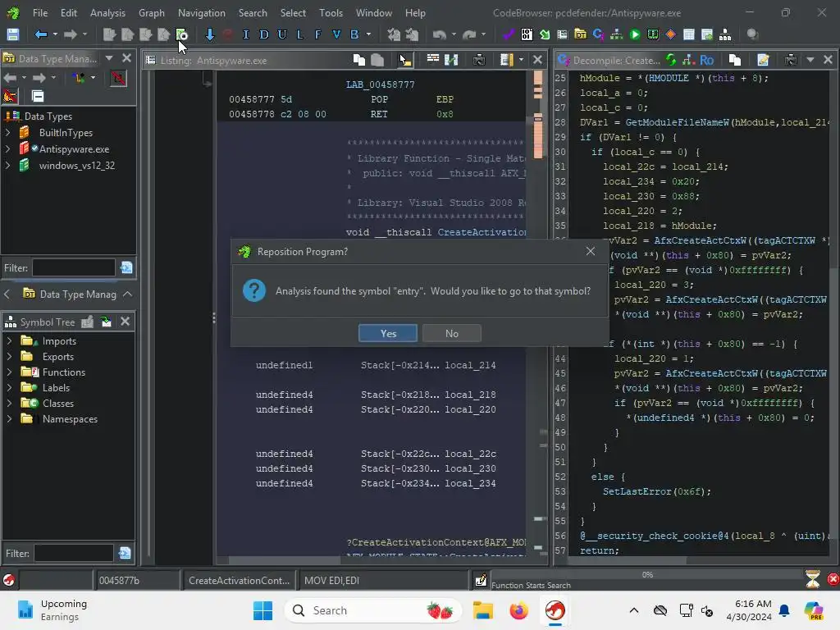The image size is (840, 630).
Task: Open the Data Type Manager panel menu dropdown
Action: pyautogui.click(x=109, y=58)
